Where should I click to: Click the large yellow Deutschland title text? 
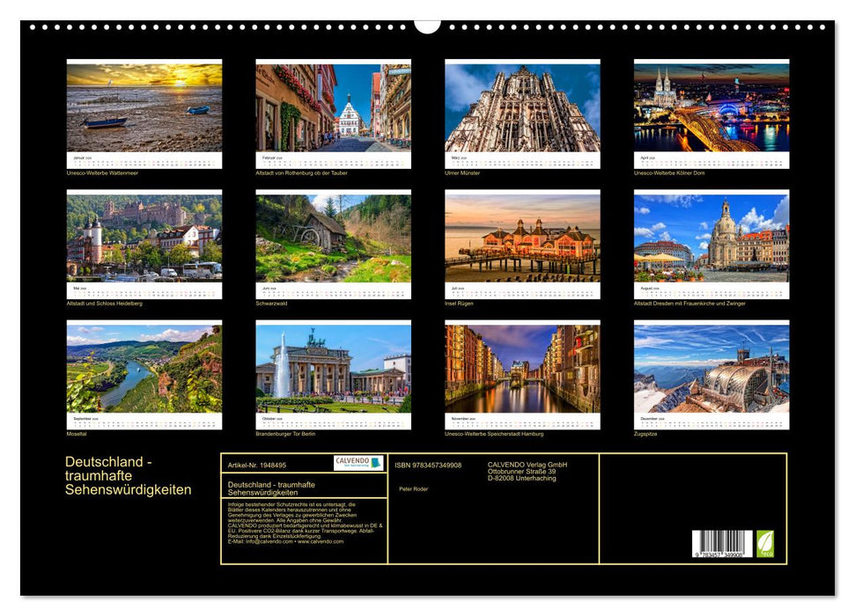click(128, 476)
